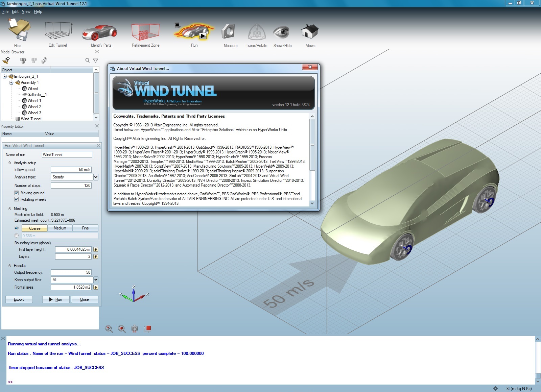Click the Run button in the run panel
Viewport: 541px width, 392px height.
(56, 299)
